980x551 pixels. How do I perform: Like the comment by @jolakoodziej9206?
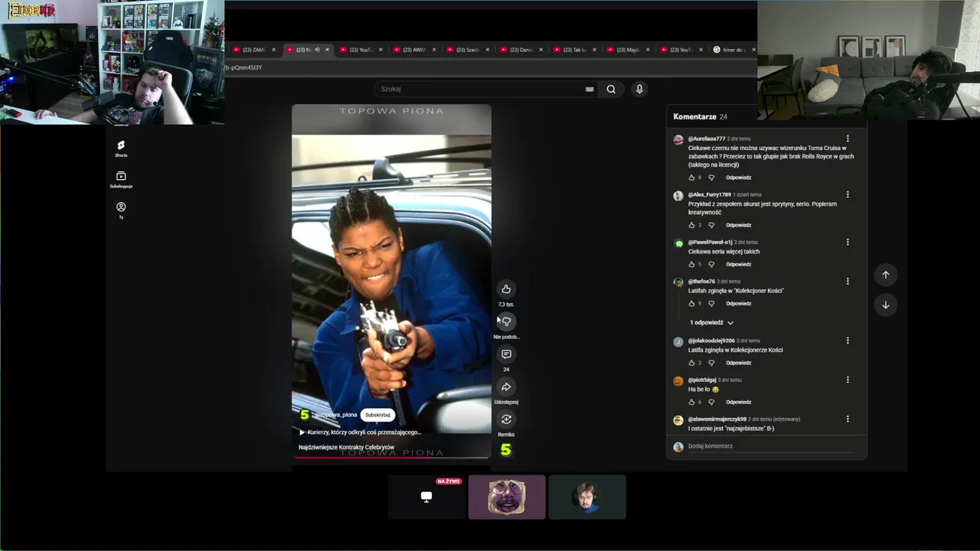click(692, 363)
